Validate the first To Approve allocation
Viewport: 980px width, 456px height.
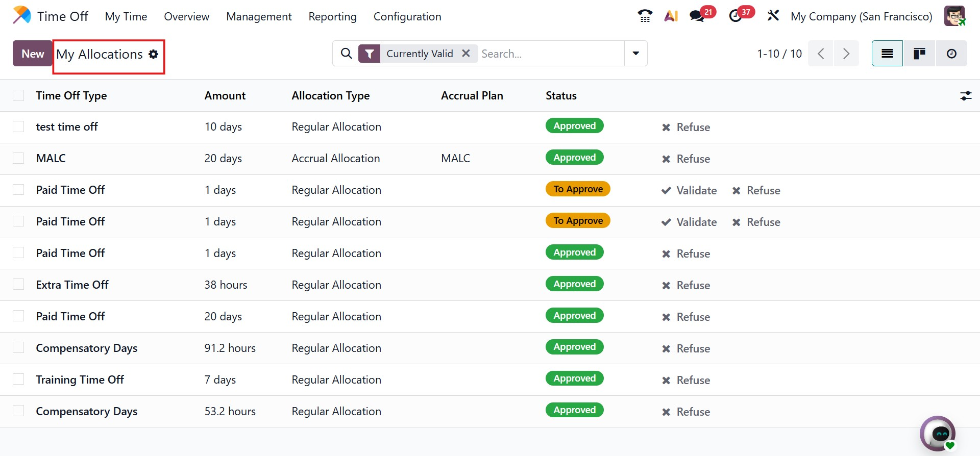(x=689, y=190)
